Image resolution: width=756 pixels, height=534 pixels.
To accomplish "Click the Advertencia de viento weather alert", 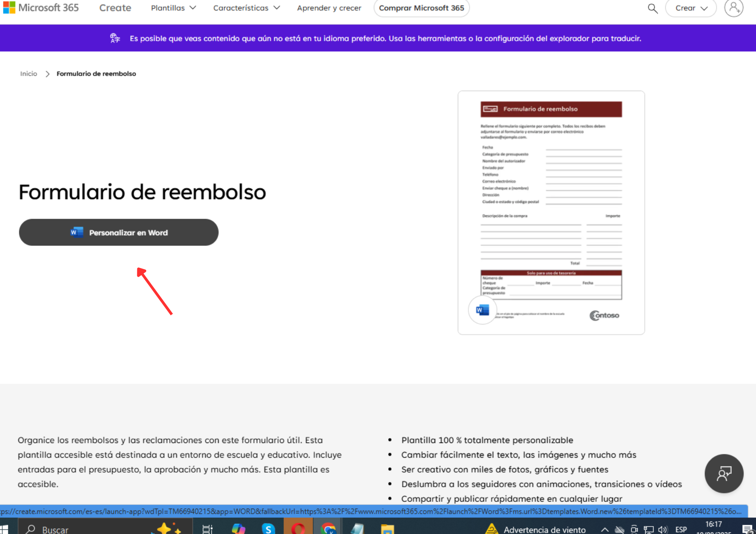I will pyautogui.click(x=536, y=529).
